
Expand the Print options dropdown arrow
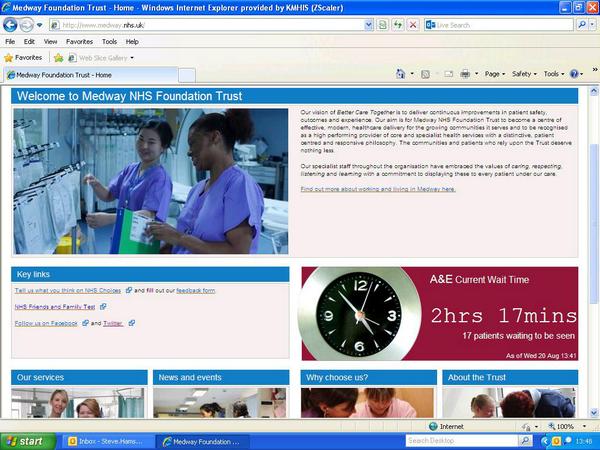coord(476,74)
